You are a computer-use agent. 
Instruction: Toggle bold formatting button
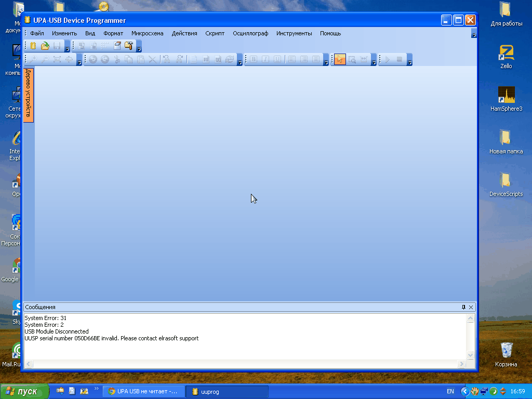[x=254, y=59]
